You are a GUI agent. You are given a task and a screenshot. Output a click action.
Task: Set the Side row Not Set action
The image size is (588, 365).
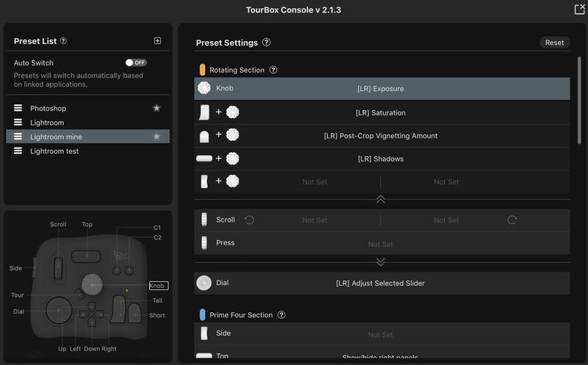point(380,335)
